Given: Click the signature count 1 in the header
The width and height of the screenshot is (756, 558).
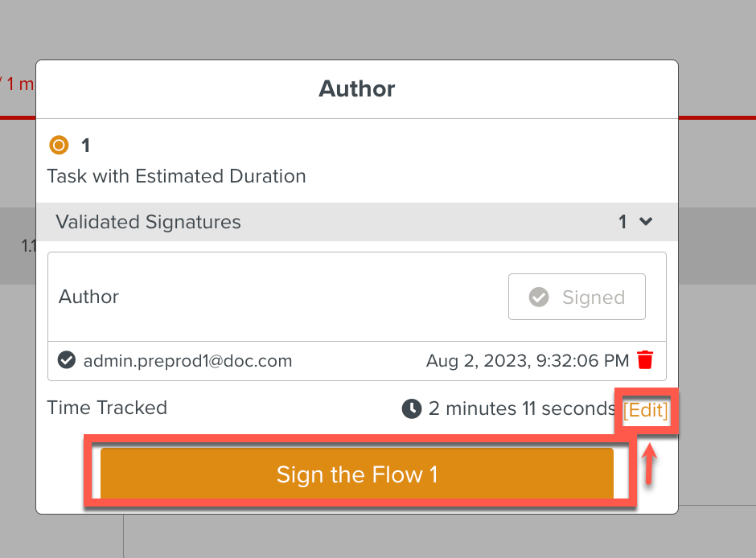Looking at the screenshot, I should pyautogui.click(x=622, y=222).
